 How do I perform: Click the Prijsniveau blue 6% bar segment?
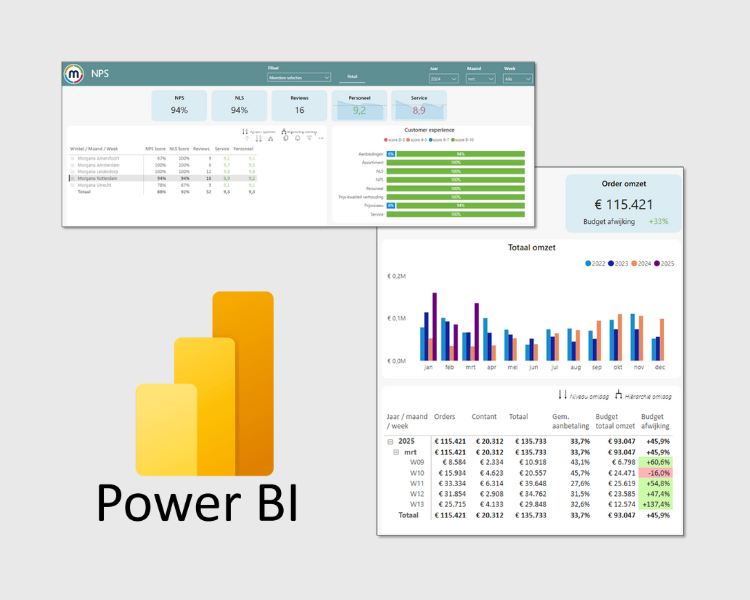click(x=391, y=206)
